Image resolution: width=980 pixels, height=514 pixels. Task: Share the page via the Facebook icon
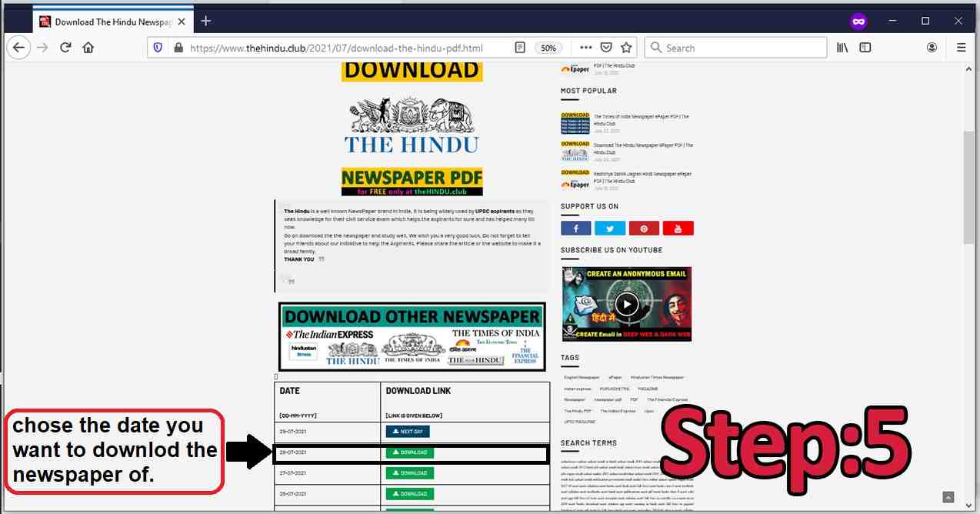tap(575, 228)
